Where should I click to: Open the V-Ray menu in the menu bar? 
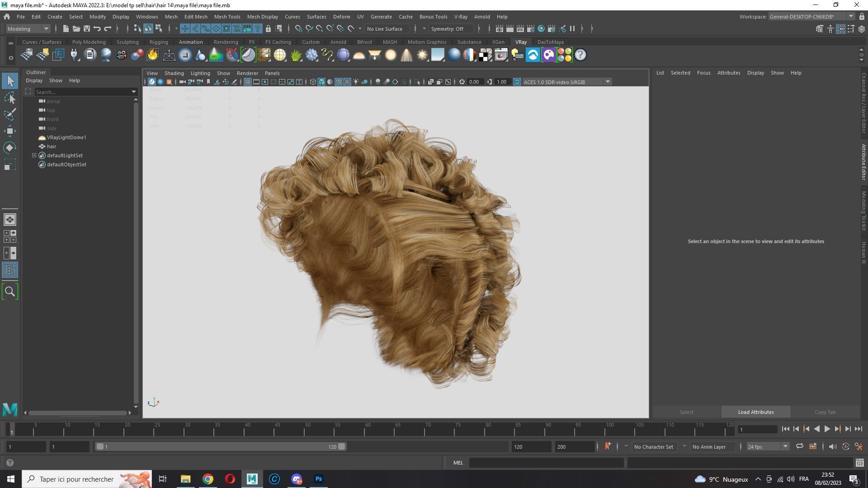tap(461, 16)
